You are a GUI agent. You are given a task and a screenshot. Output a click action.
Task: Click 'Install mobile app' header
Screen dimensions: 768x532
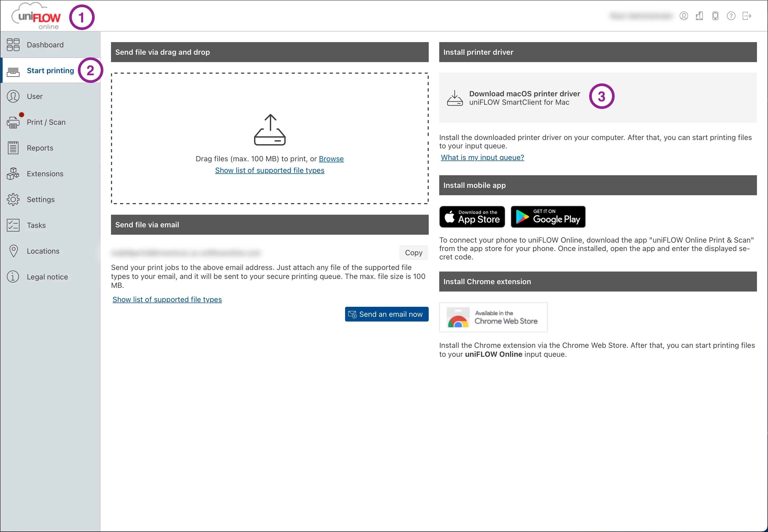(598, 185)
